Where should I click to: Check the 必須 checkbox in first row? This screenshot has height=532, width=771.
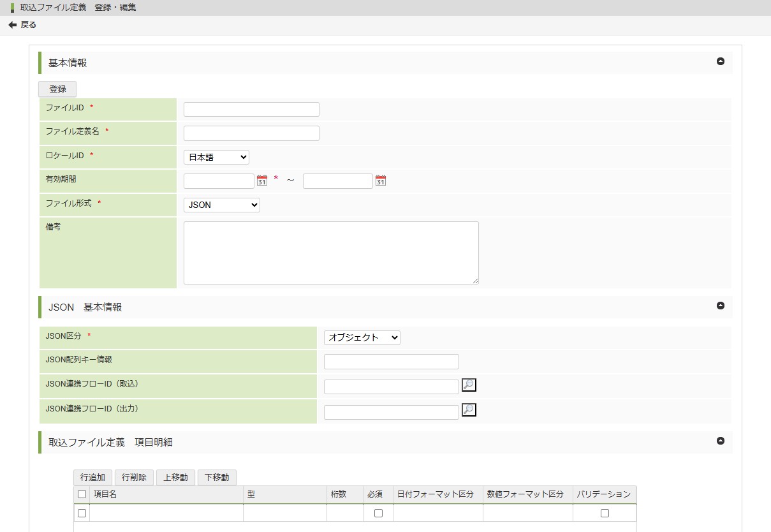[x=378, y=513]
